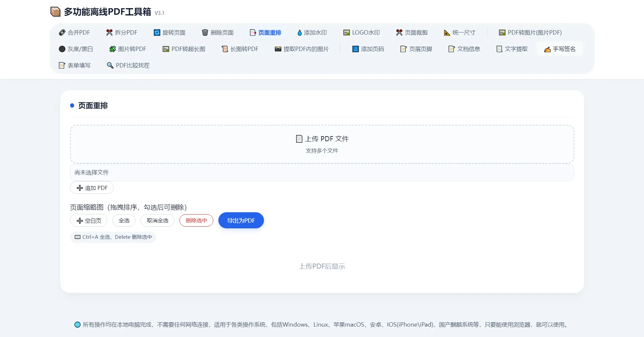Click the blue 导出为PDF button
644x337 pixels.
(241, 220)
